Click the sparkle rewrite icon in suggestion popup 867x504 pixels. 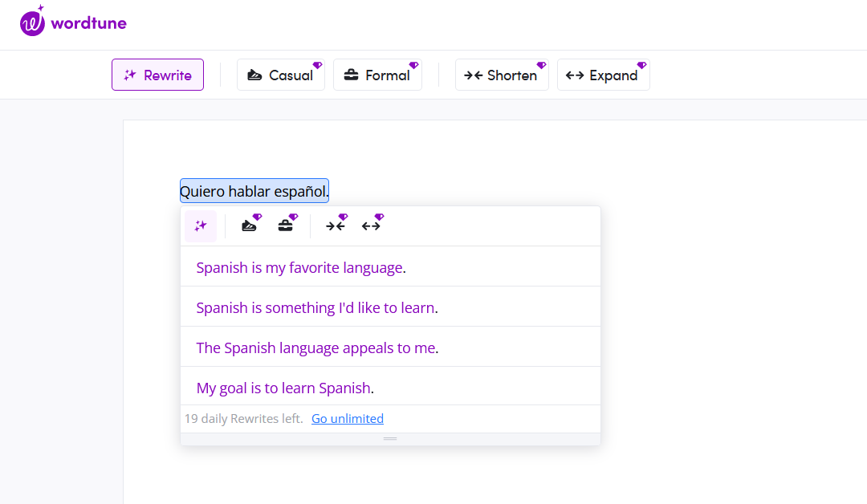coord(201,226)
